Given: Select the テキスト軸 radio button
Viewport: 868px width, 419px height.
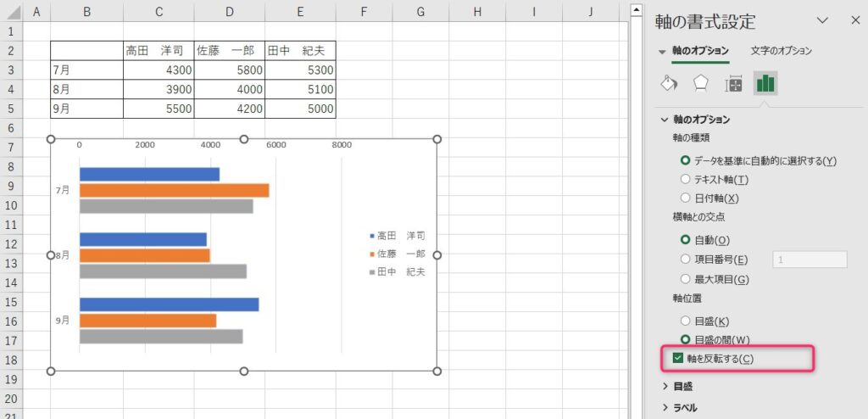Looking at the screenshot, I should point(685,179).
